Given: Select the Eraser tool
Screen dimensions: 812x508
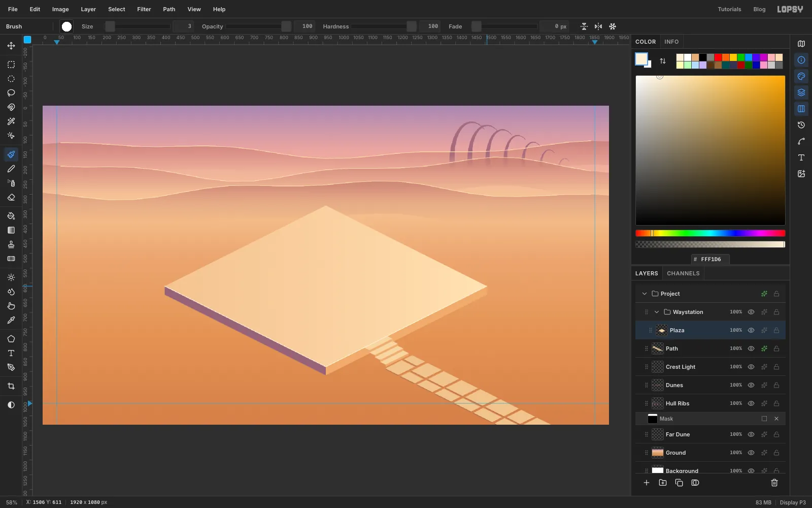Looking at the screenshot, I should pos(11,197).
